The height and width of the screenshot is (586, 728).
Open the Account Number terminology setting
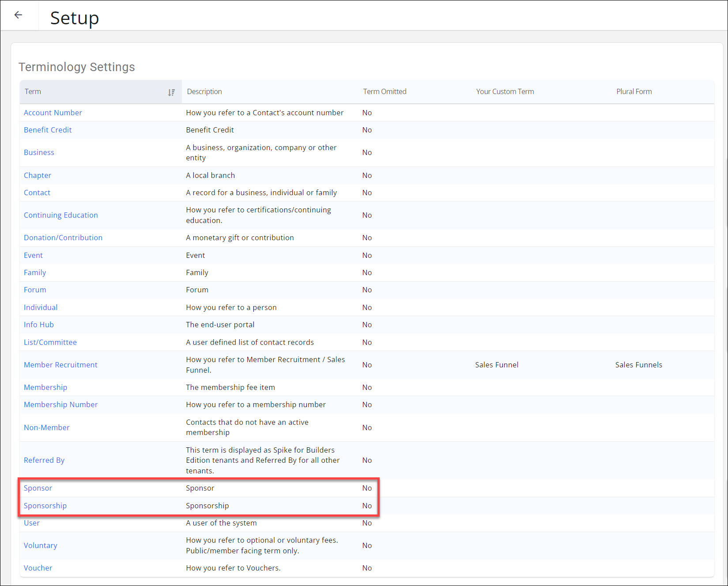[53, 113]
